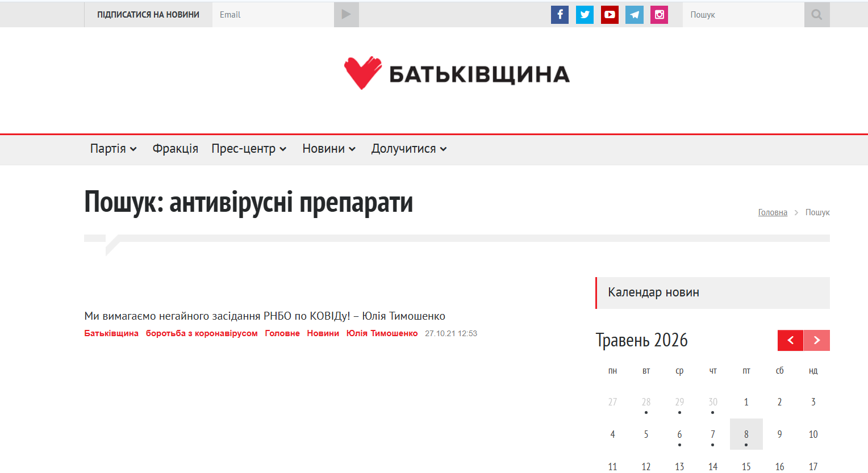Image resolution: width=868 pixels, height=473 pixels.
Task: Select May 5 in the calendar
Action: pyautogui.click(x=646, y=434)
